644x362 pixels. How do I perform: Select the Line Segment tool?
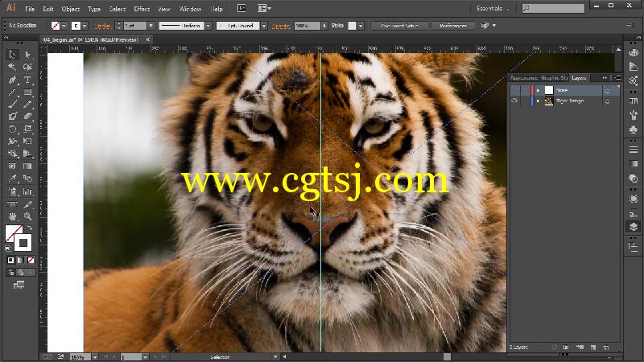coord(12,92)
